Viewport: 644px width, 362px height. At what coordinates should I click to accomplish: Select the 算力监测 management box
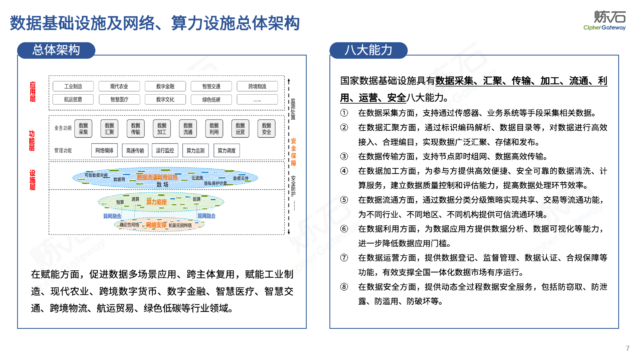coord(195,150)
